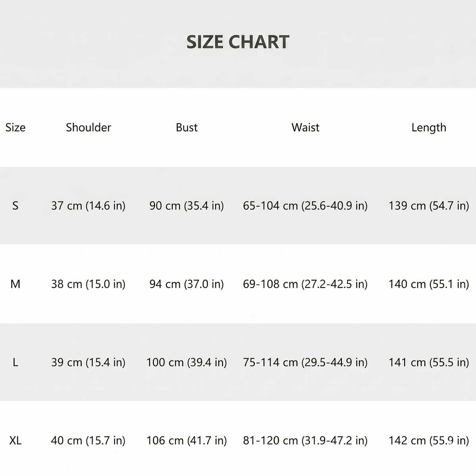Image resolution: width=476 pixels, height=476 pixels.
Task: Click shoulder value 37 cm (14.6 in)
Action: coord(88,206)
